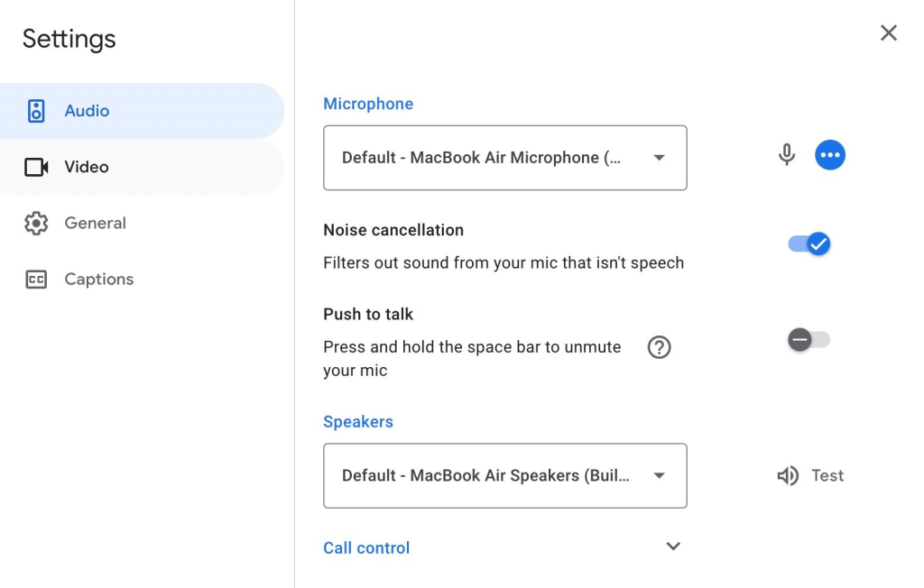Screen dimensions: 924x588
Task: Click the Push to talk help question mark
Action: tap(660, 347)
